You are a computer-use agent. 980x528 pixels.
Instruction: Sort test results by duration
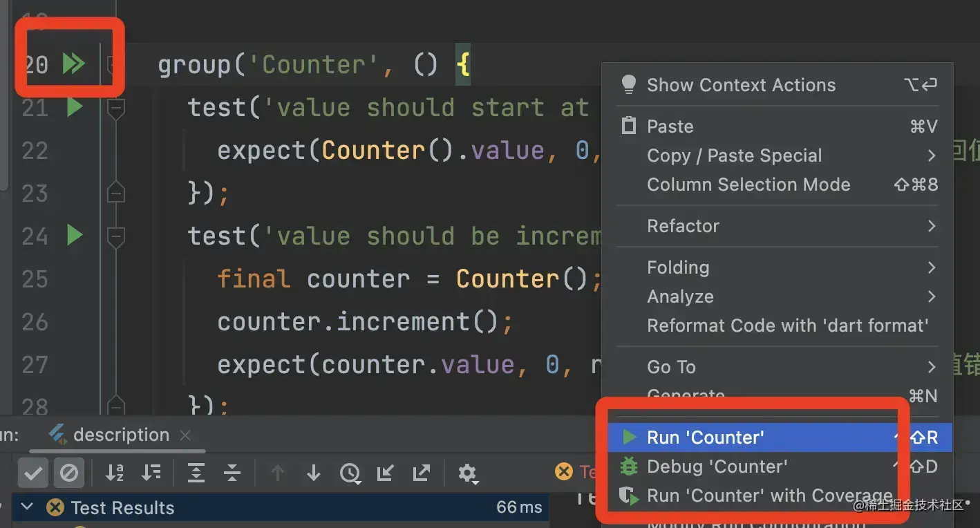(151, 473)
